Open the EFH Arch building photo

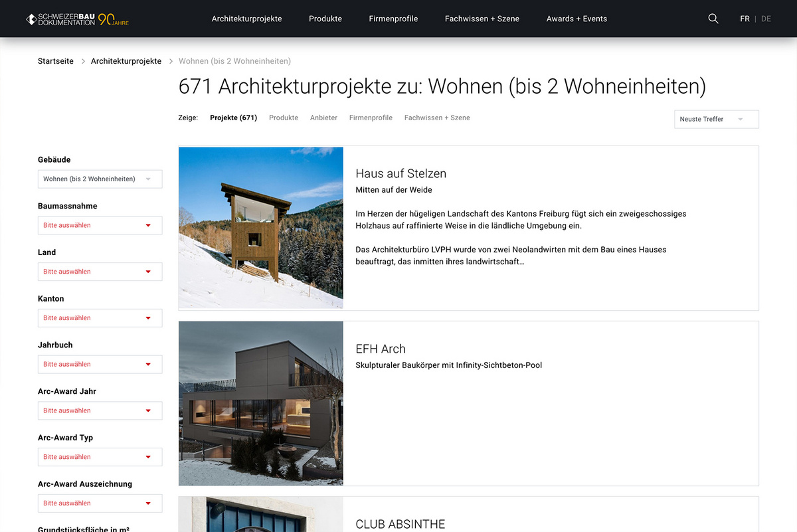(261, 403)
